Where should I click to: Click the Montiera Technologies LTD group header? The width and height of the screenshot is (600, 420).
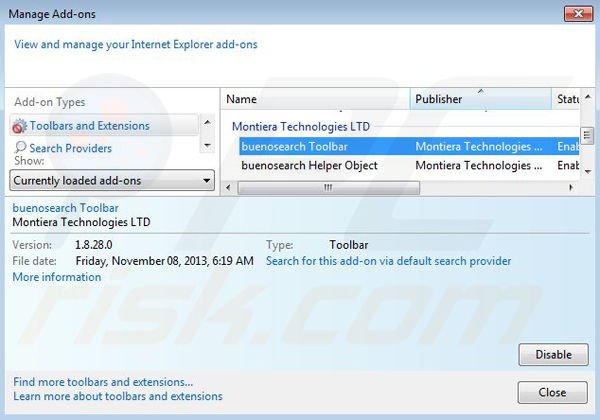tap(301, 127)
